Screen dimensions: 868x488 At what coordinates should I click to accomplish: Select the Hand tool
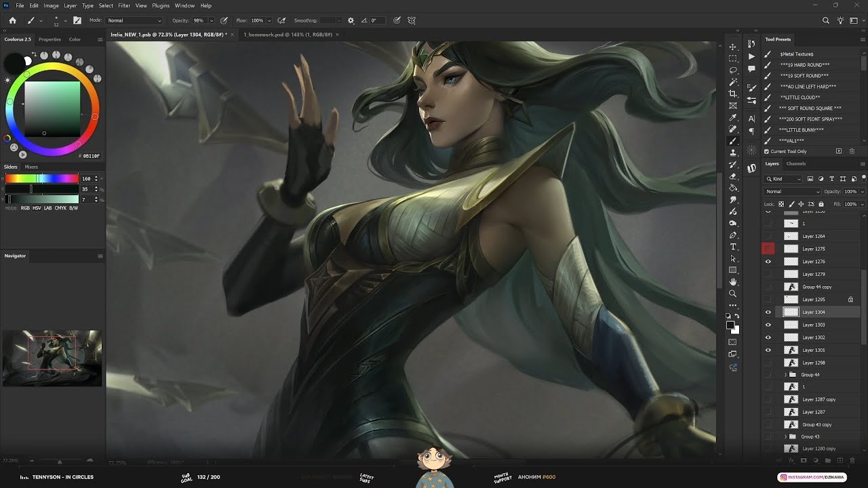pyautogui.click(x=732, y=282)
